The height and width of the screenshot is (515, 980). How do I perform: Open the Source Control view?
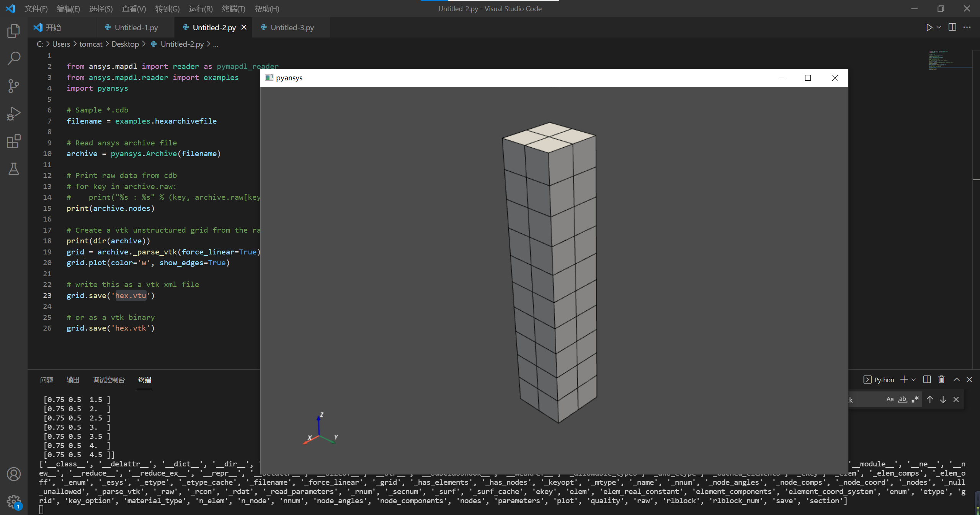[14, 86]
